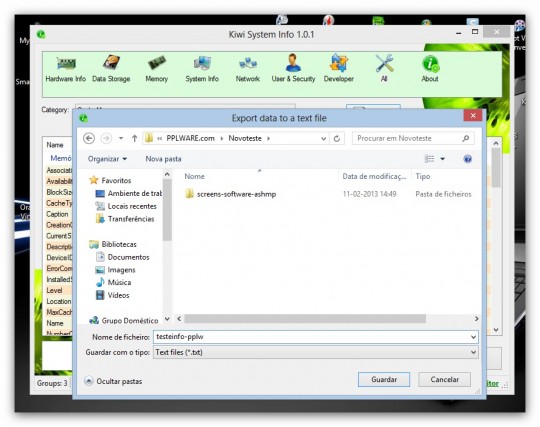The height and width of the screenshot is (427, 540).
Task: Open the Developer section
Action: pyautogui.click(x=339, y=69)
